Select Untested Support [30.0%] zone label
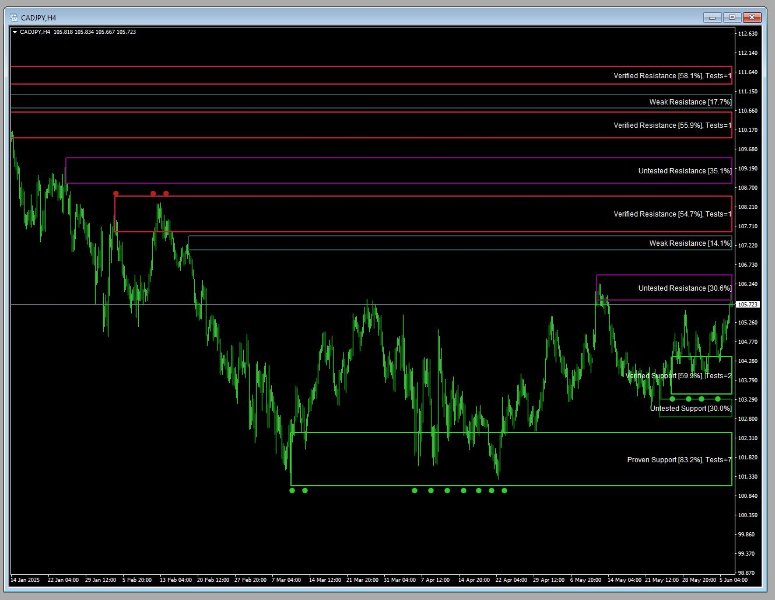This screenshot has height=600, width=775. [x=690, y=408]
